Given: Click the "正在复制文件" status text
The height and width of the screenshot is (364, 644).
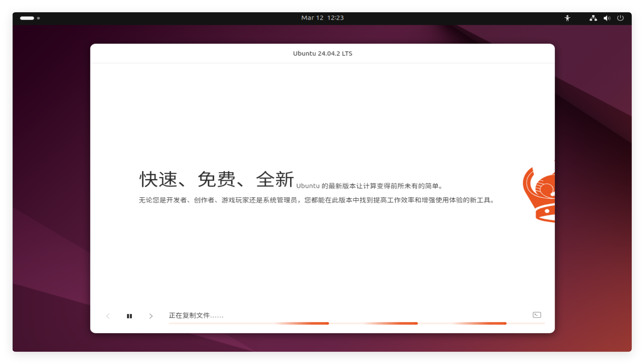Looking at the screenshot, I should (x=196, y=315).
